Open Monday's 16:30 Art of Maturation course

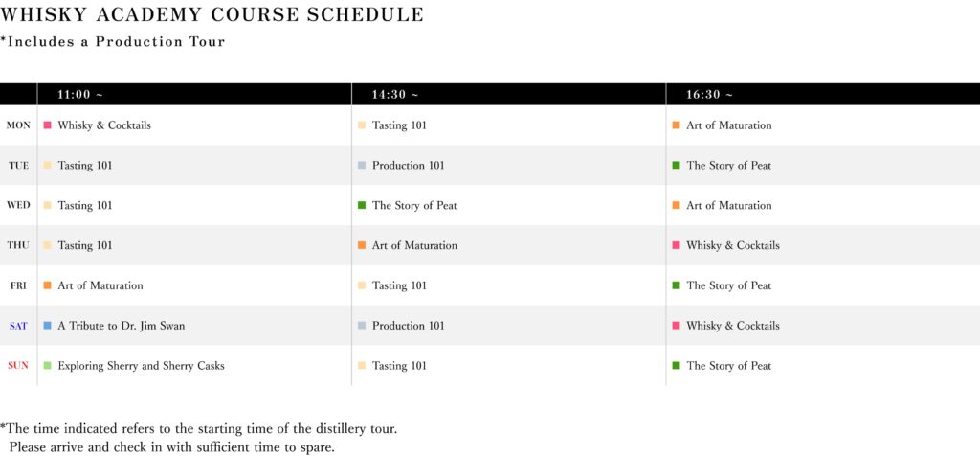click(728, 125)
